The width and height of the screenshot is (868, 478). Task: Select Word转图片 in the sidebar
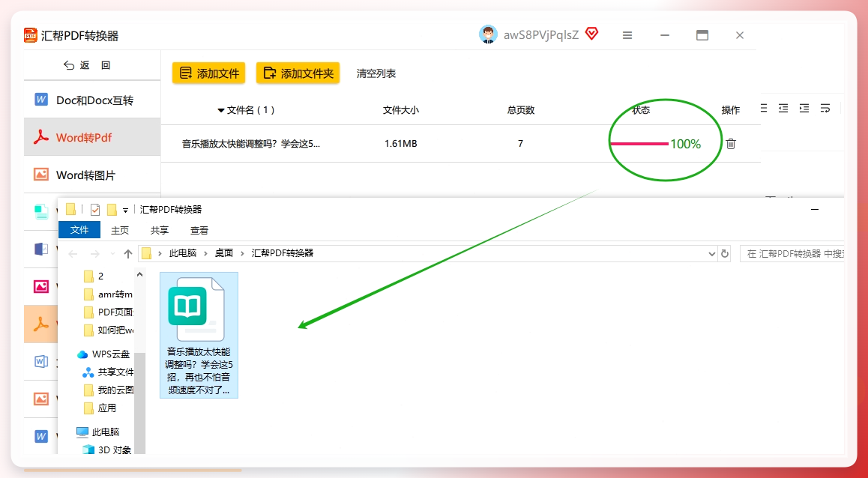(92, 175)
